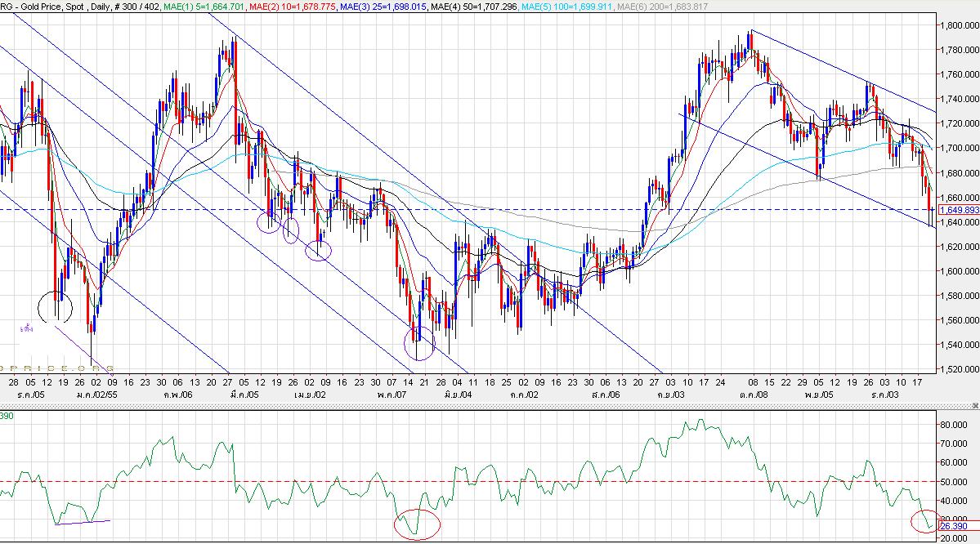Click the current price tag '1,649.893'
This screenshot has height=544, width=980.
[x=960, y=210]
